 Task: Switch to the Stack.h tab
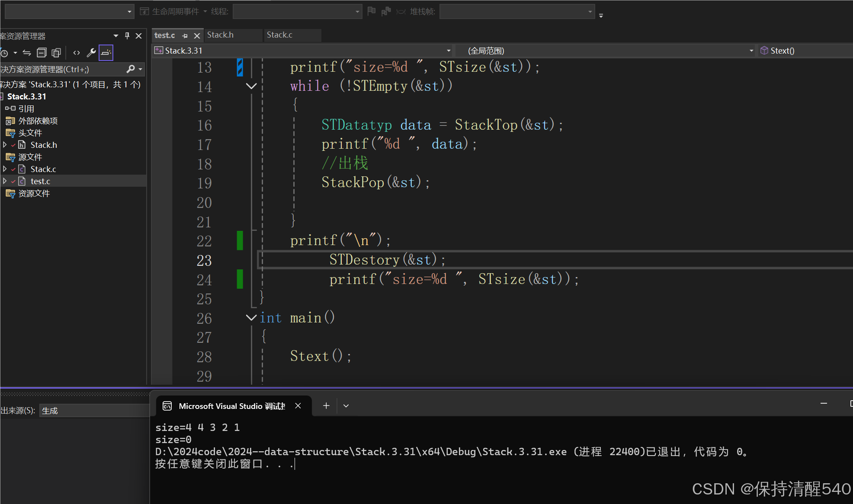click(x=221, y=35)
